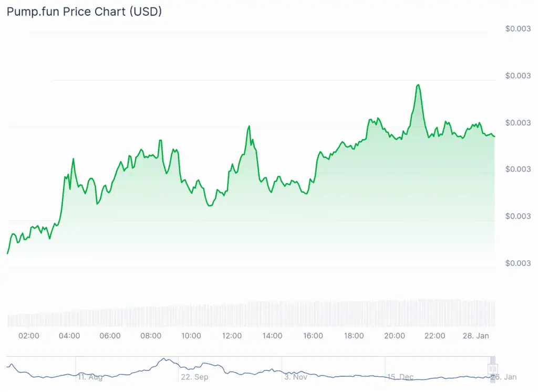
Task: Click 3. Nov in the range navigator
Action: click(x=296, y=377)
